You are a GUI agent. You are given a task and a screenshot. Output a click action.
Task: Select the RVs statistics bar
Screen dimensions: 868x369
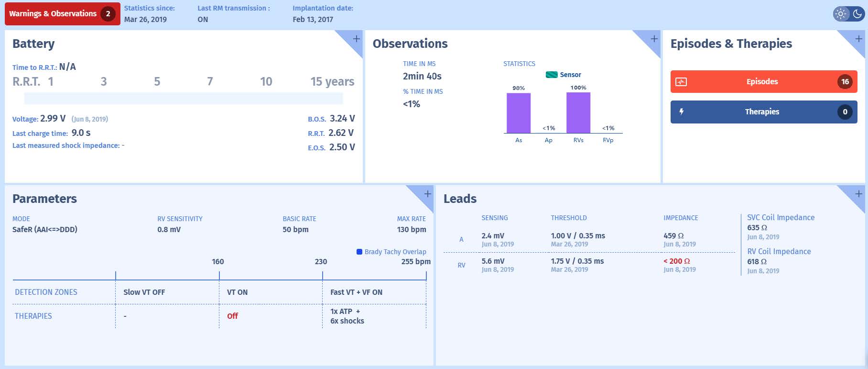[x=578, y=113]
